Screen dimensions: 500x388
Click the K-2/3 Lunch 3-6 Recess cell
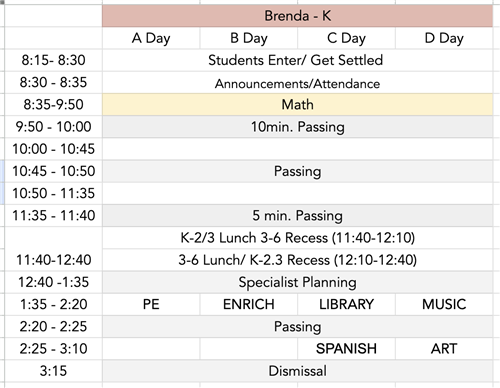click(x=297, y=238)
